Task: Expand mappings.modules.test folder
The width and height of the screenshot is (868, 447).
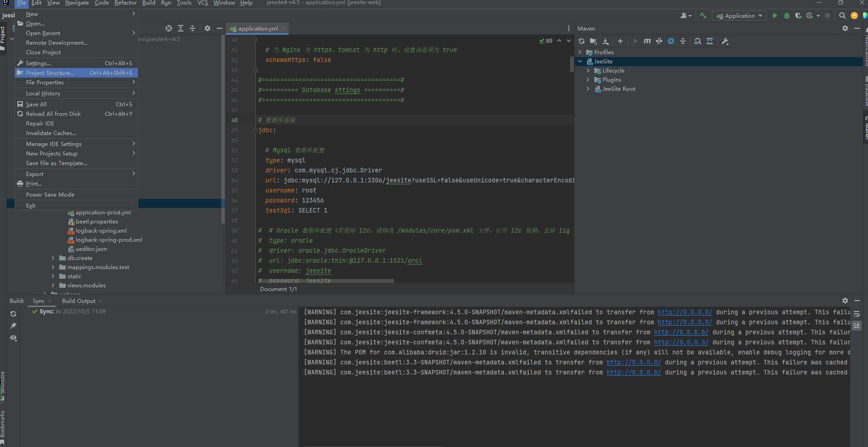Action: 53,267
